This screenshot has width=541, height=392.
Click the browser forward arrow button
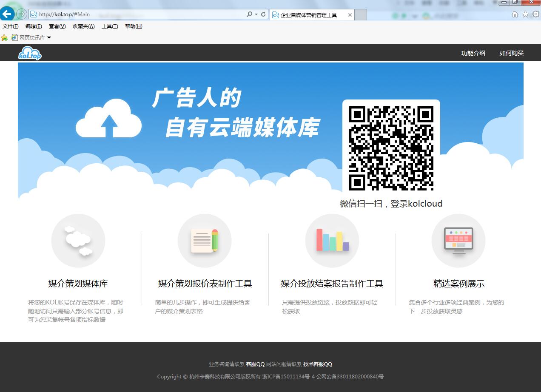(x=21, y=14)
